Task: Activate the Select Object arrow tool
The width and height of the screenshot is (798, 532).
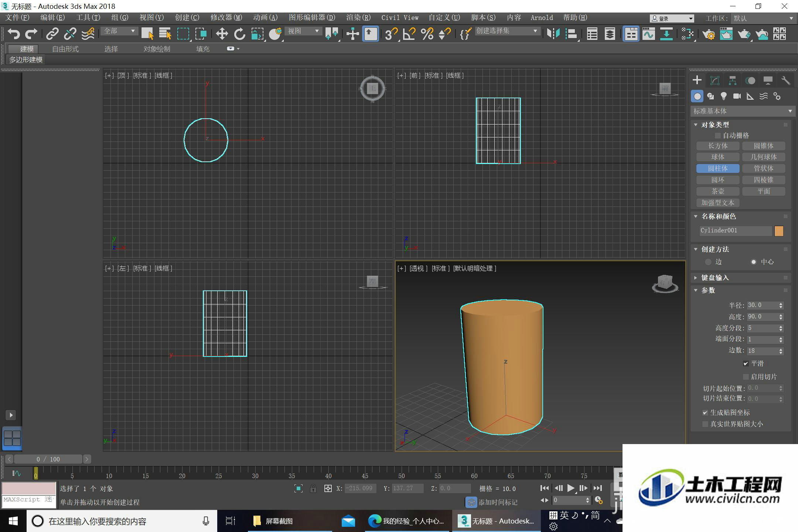Action: (147, 34)
